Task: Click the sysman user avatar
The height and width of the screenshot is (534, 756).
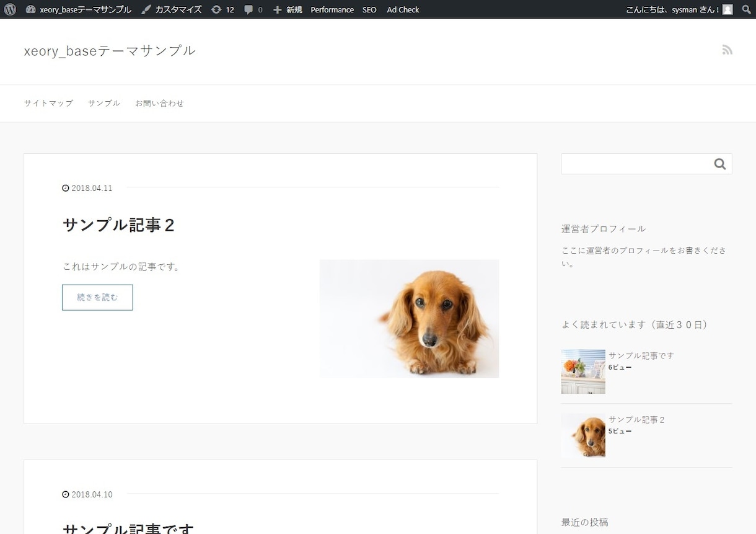Action: point(727,9)
